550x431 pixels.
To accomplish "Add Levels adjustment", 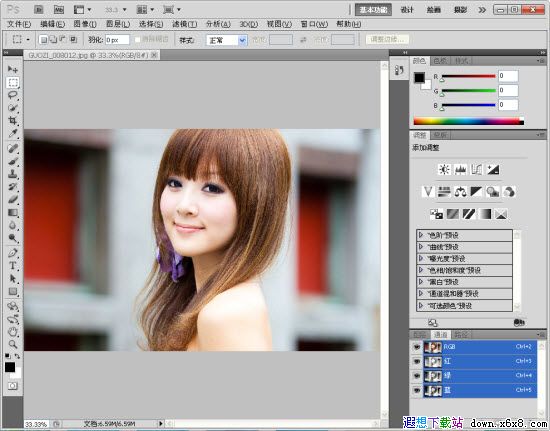I will point(461,170).
